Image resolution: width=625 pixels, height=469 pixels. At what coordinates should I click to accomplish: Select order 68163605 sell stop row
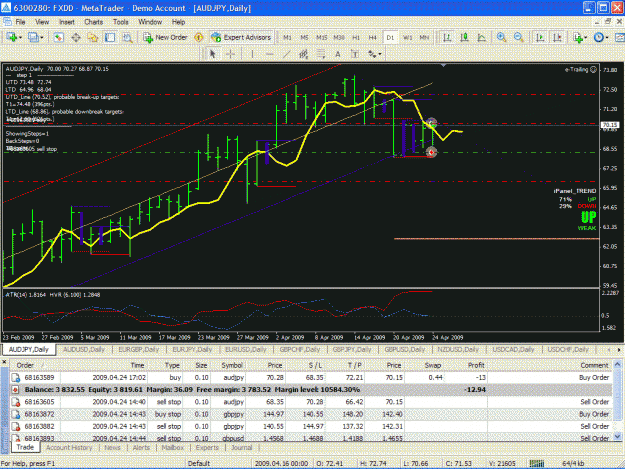[x=311, y=402]
